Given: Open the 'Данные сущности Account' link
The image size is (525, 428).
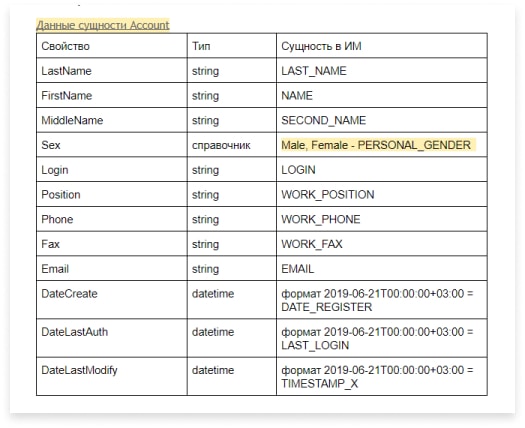Looking at the screenshot, I should pyautogui.click(x=103, y=25).
